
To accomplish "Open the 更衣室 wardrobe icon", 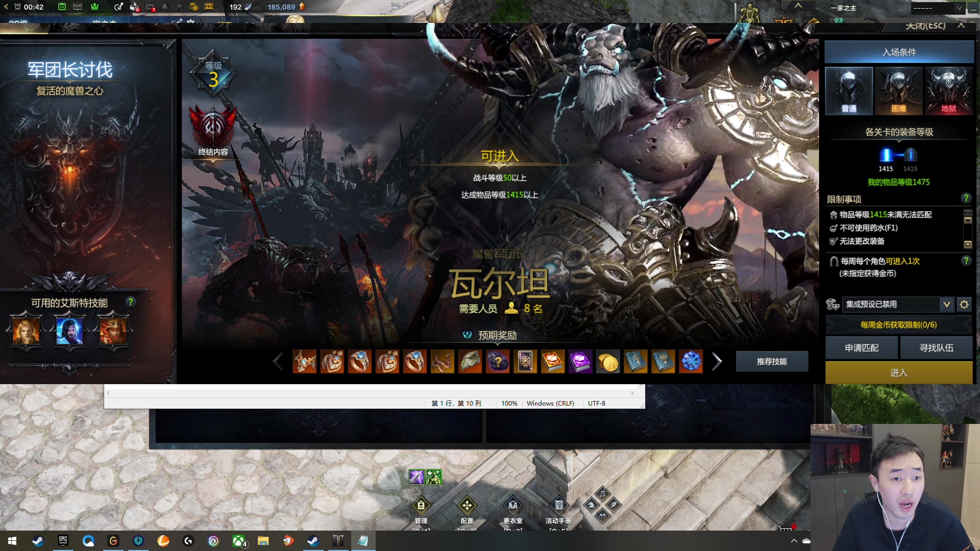I will (513, 506).
